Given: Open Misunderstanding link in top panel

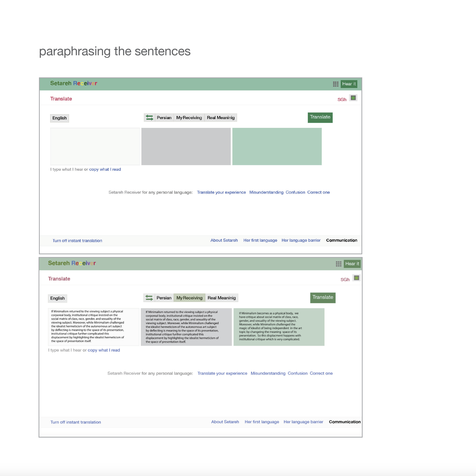Looking at the screenshot, I should tap(266, 192).
